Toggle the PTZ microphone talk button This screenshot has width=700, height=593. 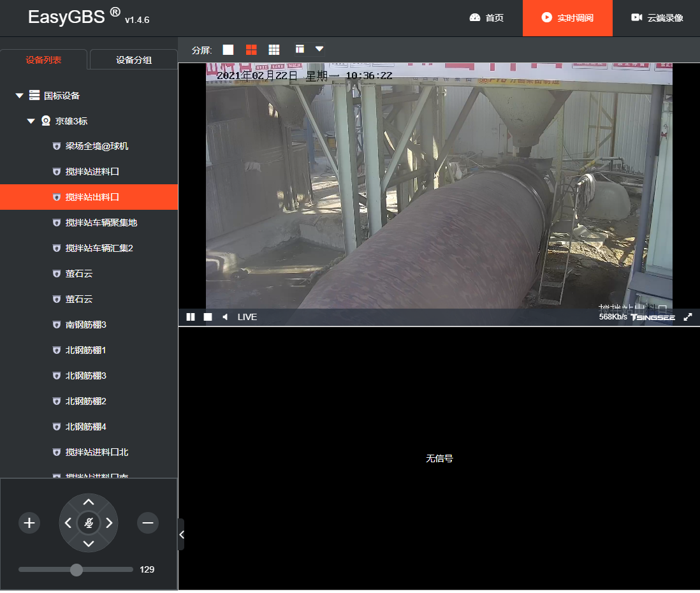pos(89,523)
